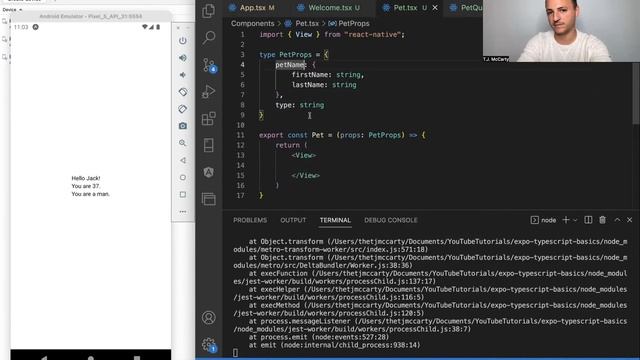Kill the terminal with trash icon

click(x=602, y=220)
